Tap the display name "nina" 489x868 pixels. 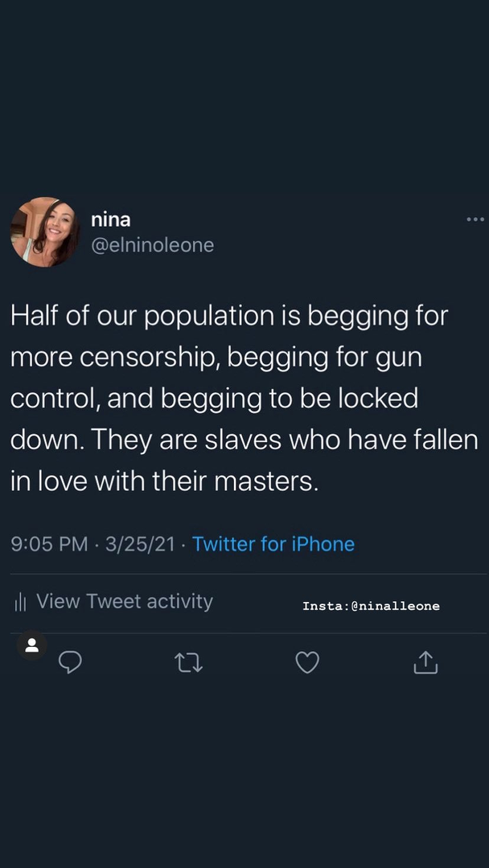pos(111,219)
